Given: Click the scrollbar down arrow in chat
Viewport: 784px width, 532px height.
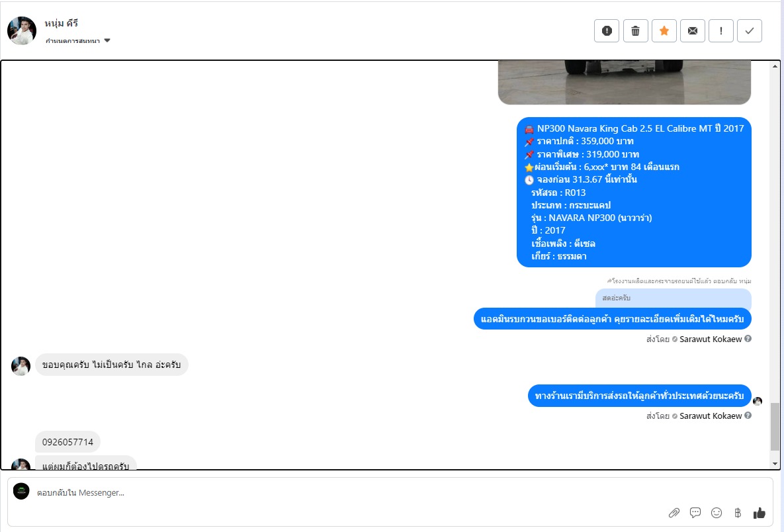Looking at the screenshot, I should coord(775,464).
